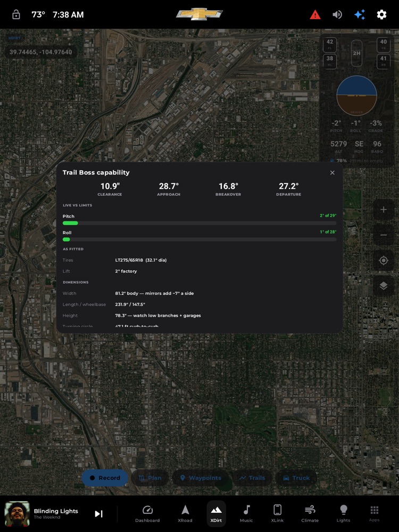Switch to XRoad navigation tab
The height and width of the screenshot is (532, 399).
coord(185,514)
